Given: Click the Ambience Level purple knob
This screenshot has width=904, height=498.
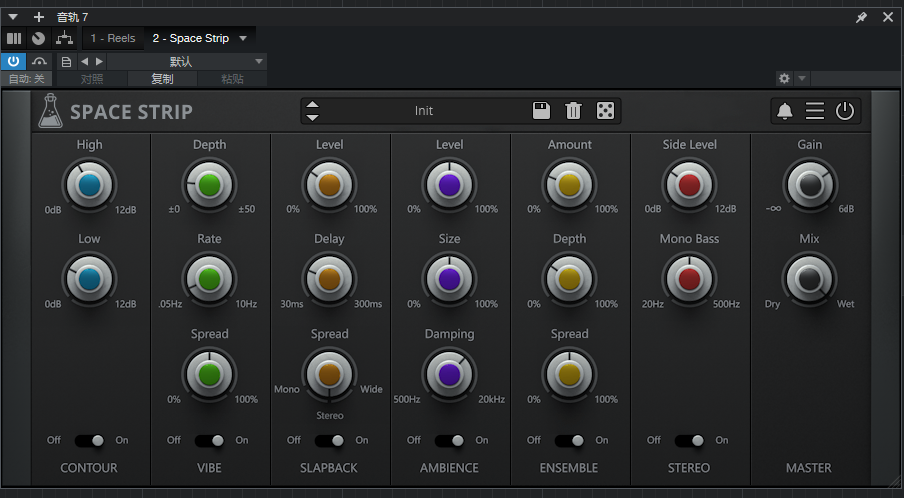Looking at the screenshot, I should click(449, 186).
